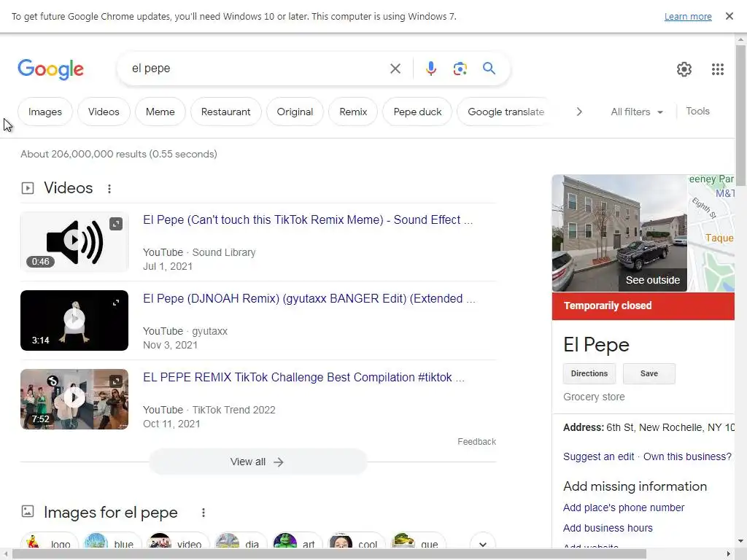Open El Pepe Can't touch this Sound Effect result
The image size is (747, 560).
tap(308, 219)
